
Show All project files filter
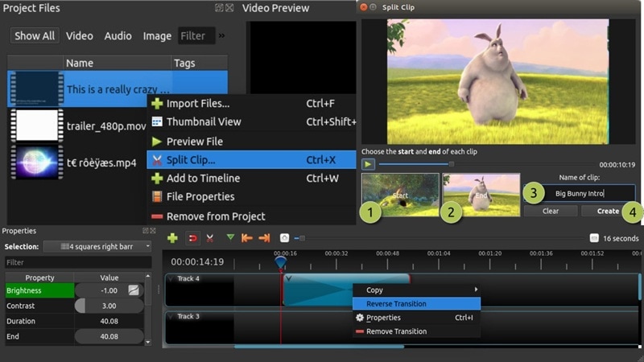[x=35, y=35]
